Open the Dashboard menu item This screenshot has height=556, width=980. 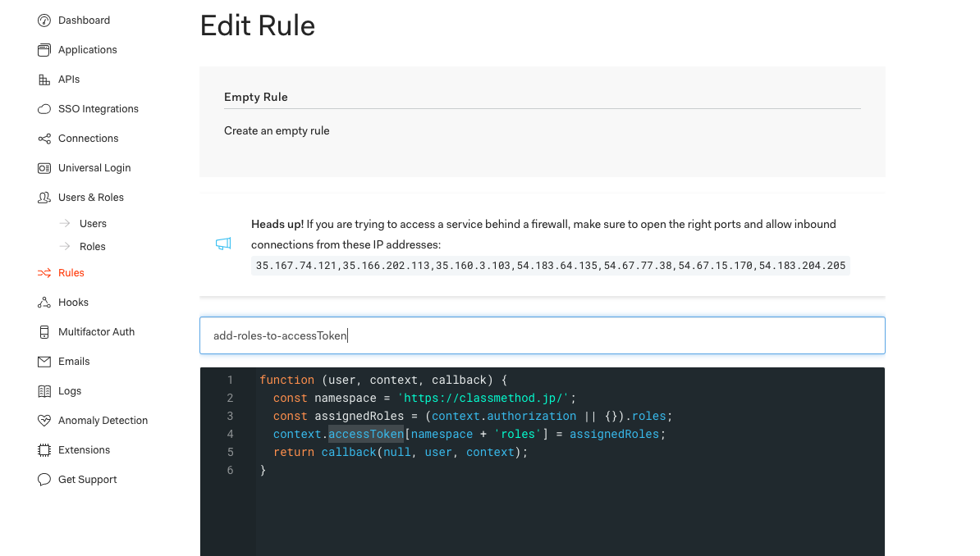pos(84,21)
